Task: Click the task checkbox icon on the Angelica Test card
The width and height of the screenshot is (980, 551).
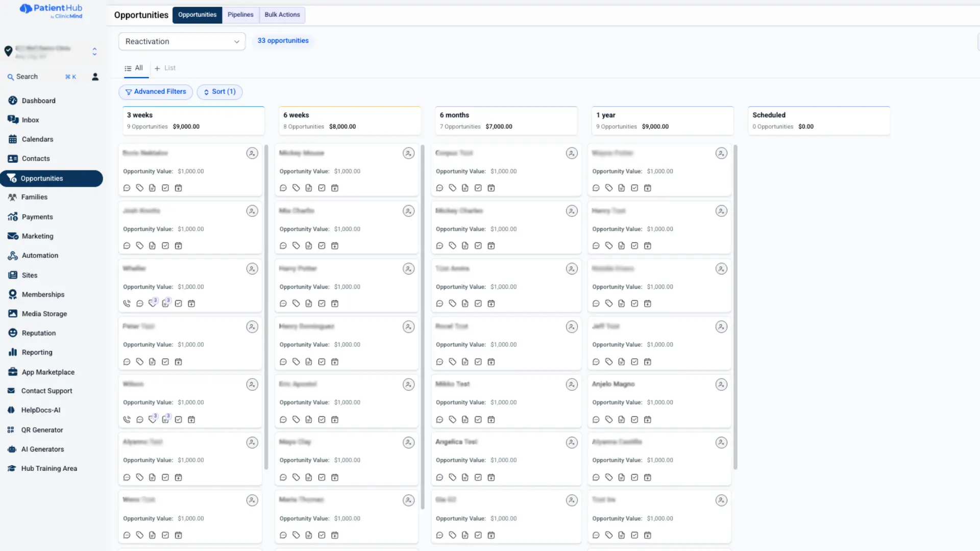Action: 478,478
